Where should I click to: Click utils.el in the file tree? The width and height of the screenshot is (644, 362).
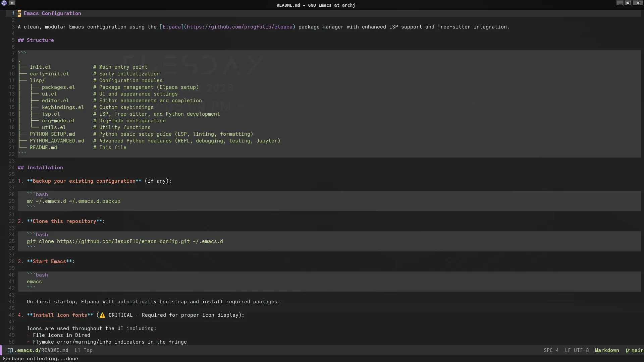54,127
